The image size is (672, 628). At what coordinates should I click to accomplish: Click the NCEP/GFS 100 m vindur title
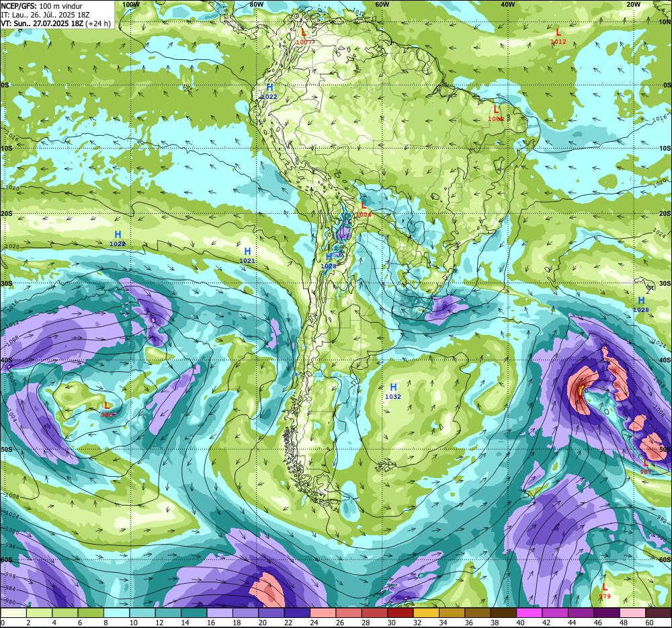pyautogui.click(x=42, y=6)
